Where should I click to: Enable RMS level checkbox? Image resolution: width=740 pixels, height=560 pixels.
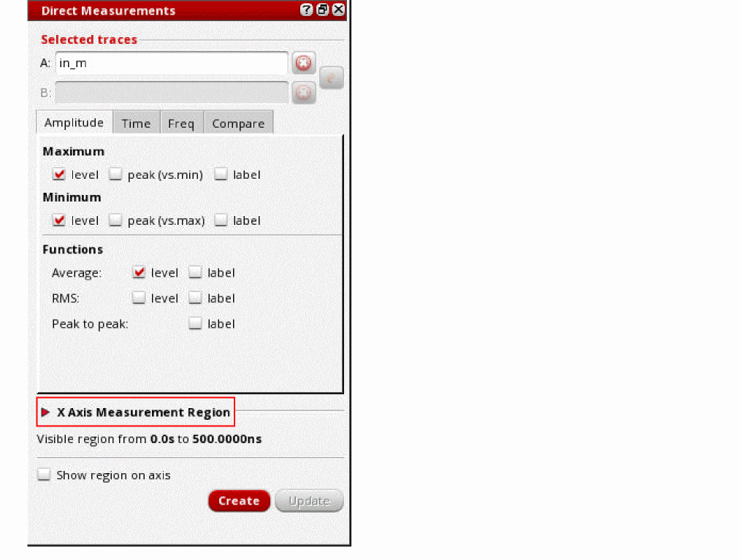(x=139, y=298)
